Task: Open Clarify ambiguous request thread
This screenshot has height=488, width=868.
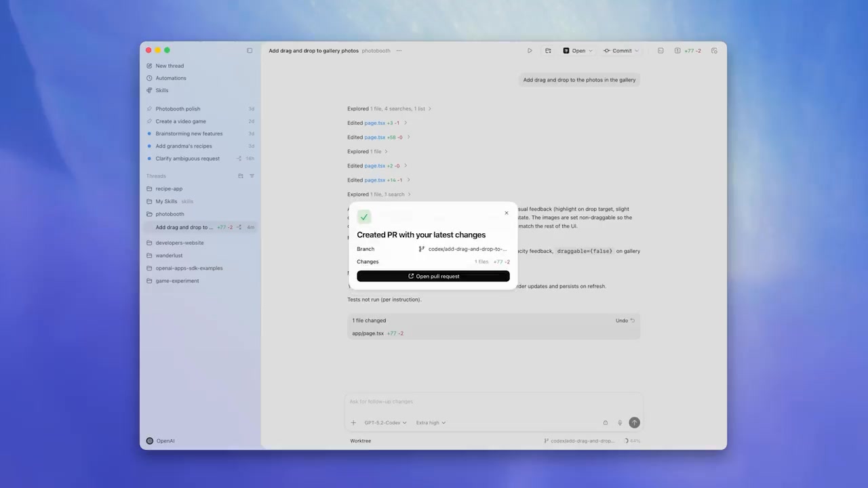Action: coord(188,159)
